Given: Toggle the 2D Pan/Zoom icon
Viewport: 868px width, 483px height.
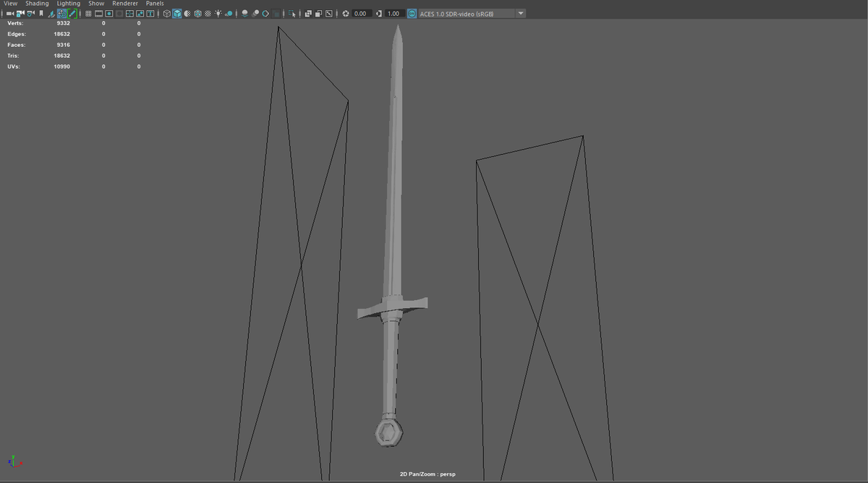Looking at the screenshot, I should coord(62,14).
